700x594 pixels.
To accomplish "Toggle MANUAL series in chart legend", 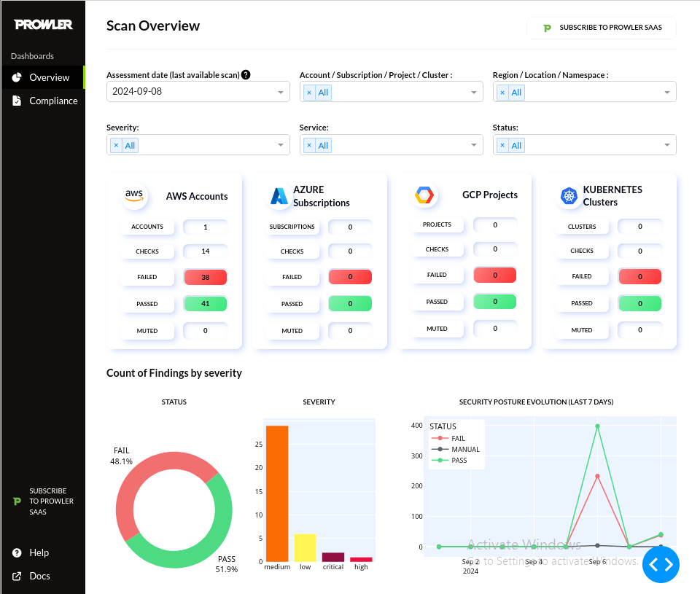I will click(x=456, y=450).
